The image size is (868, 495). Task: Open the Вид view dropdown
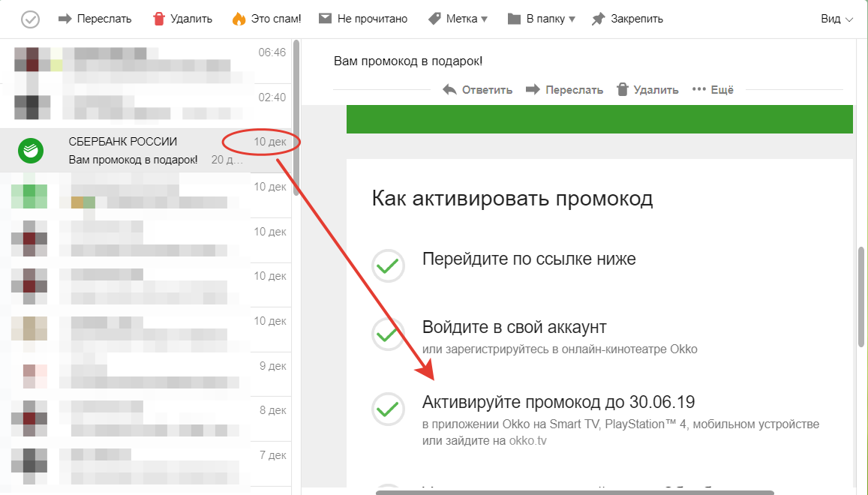tap(836, 19)
